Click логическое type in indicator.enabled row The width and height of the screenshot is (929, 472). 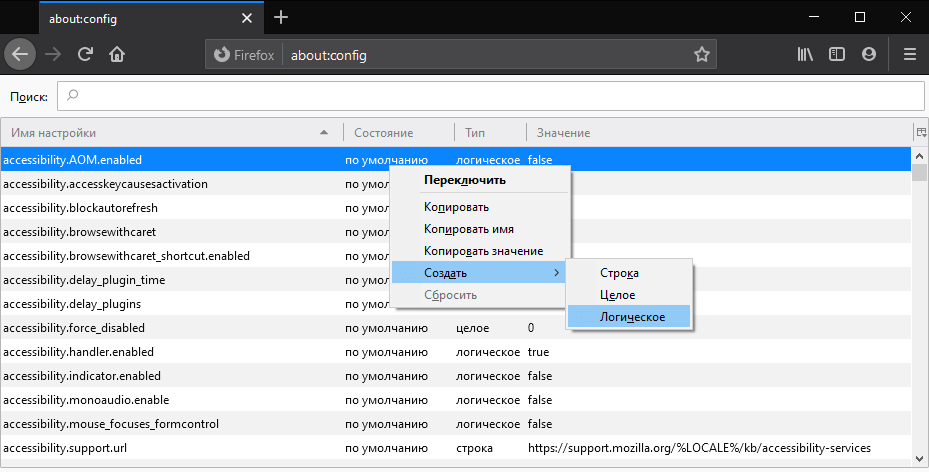pos(488,376)
